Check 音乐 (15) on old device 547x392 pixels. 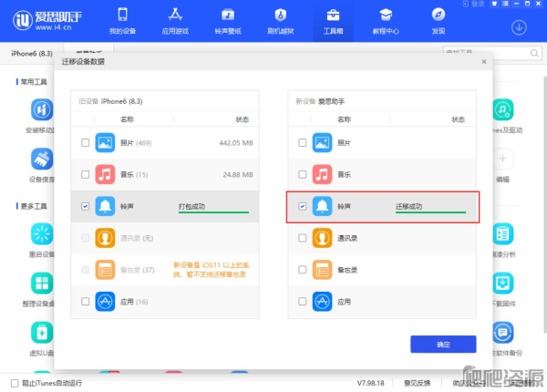coord(85,174)
